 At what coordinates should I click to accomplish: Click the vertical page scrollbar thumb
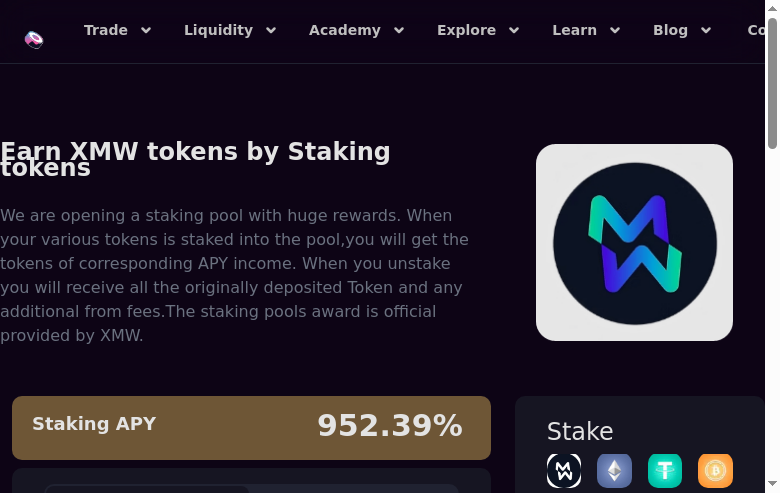click(x=772, y=85)
